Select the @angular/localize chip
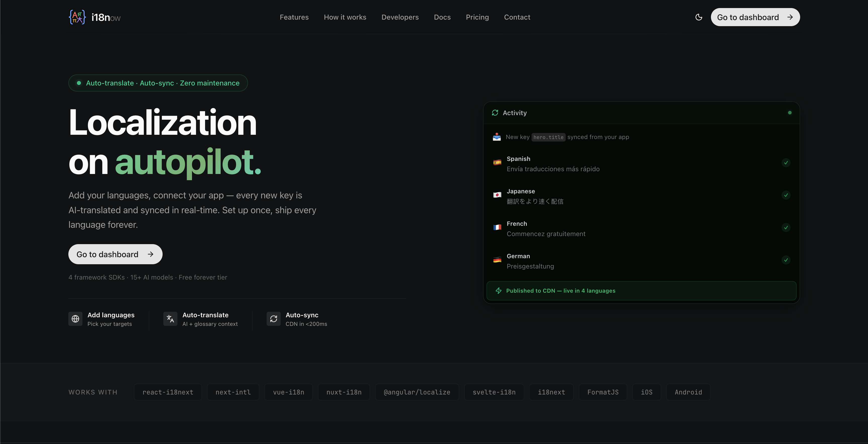 pos(417,392)
